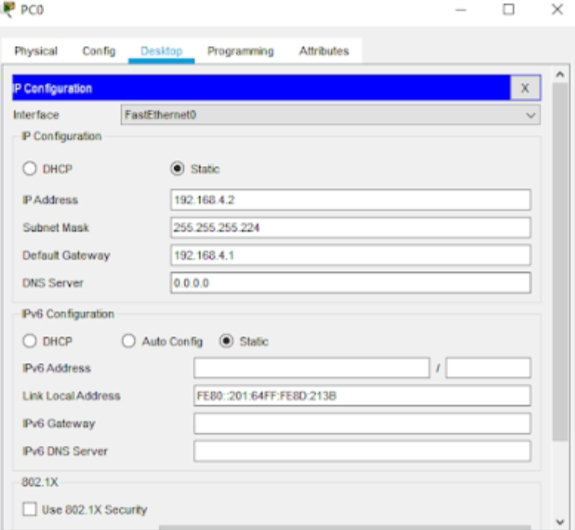Go to the Attributes tab

click(x=324, y=51)
